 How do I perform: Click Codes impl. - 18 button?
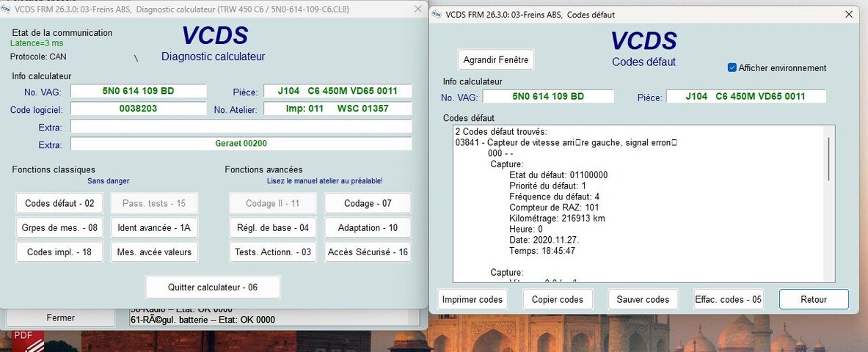tap(59, 252)
